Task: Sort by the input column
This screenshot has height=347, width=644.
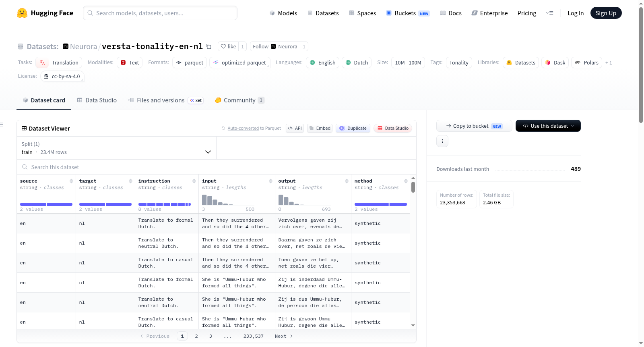Action: click(x=270, y=181)
